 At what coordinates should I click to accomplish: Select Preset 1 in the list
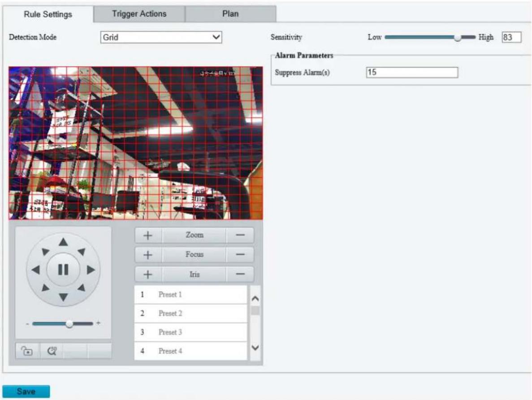[x=190, y=295]
